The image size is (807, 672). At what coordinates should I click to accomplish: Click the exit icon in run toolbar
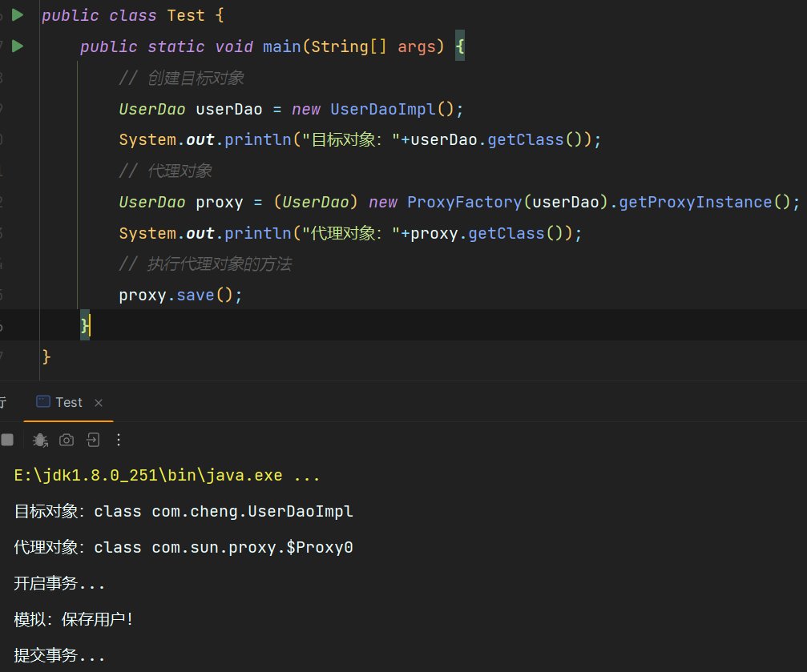pyautogui.click(x=93, y=440)
